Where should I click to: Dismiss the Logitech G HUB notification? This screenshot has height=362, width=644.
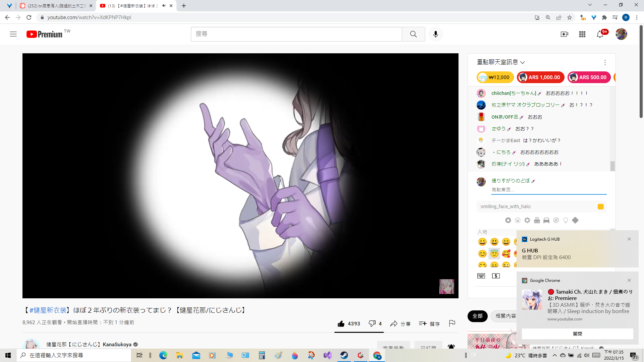629,239
